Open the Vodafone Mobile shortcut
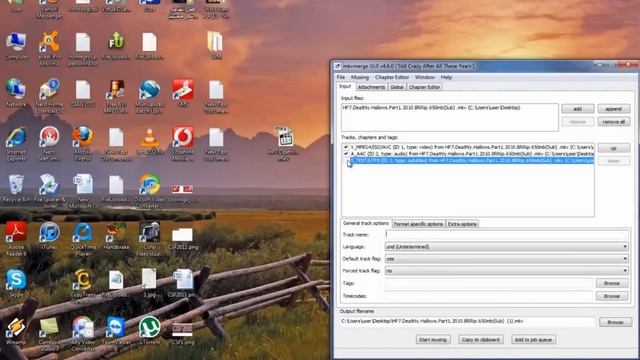 182,143
